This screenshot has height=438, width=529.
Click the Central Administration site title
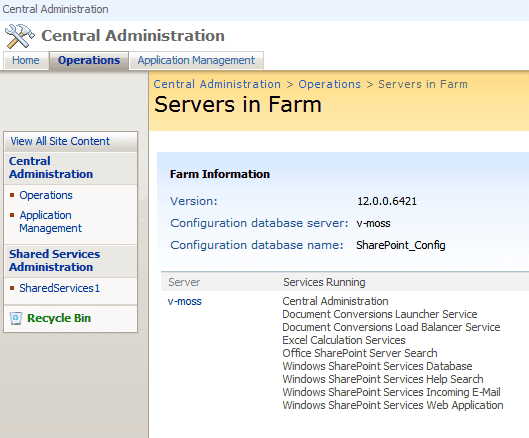[133, 36]
